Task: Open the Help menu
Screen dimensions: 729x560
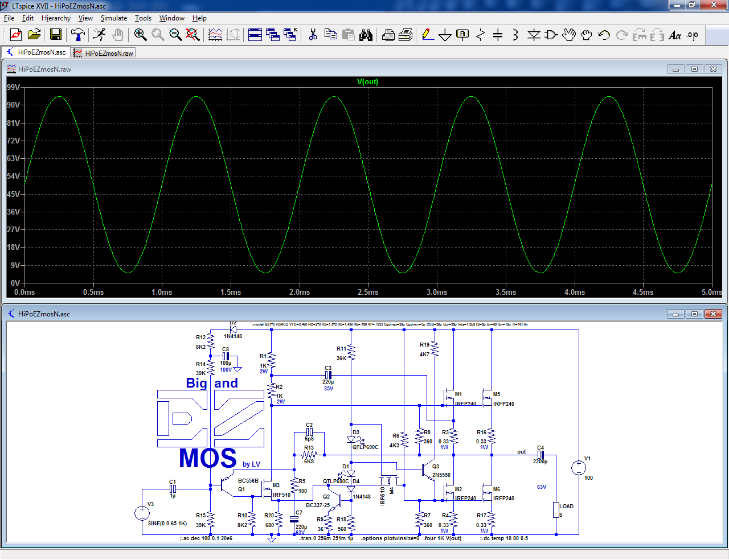Action: [x=199, y=18]
